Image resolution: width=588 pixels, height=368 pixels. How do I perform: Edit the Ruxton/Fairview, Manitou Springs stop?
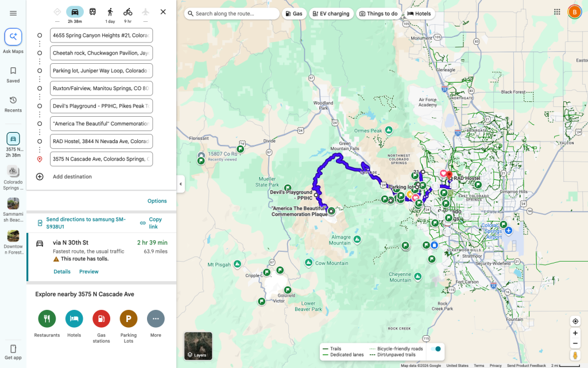(x=101, y=88)
